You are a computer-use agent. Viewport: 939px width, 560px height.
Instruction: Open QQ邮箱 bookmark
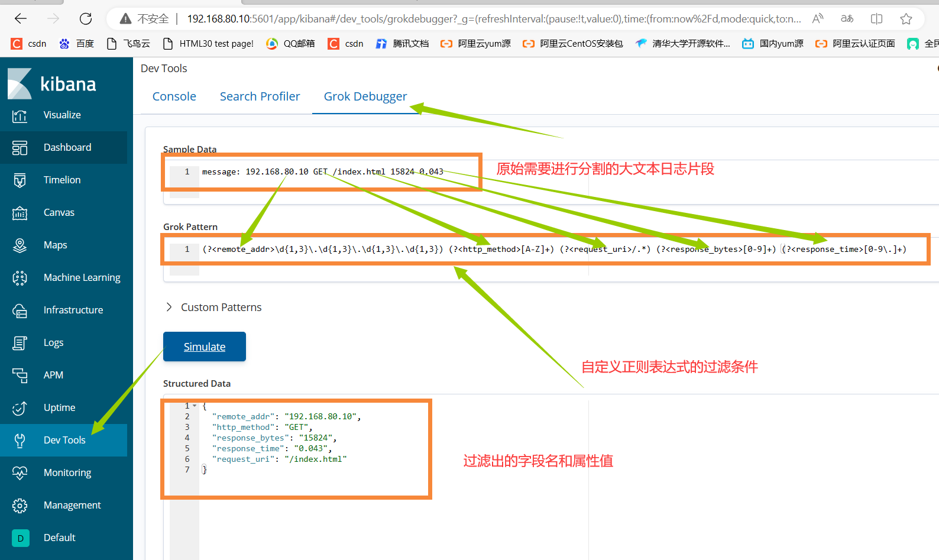point(290,44)
